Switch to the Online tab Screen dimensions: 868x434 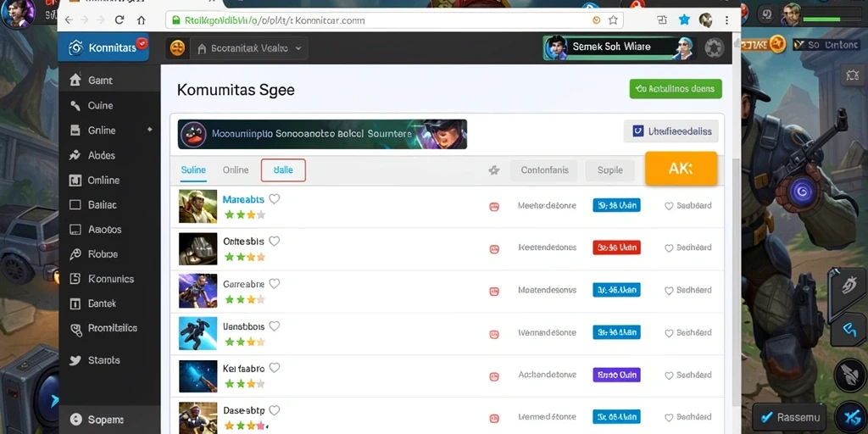pyautogui.click(x=236, y=170)
